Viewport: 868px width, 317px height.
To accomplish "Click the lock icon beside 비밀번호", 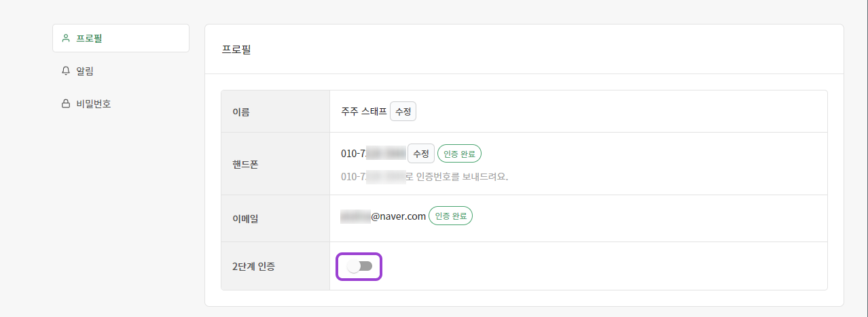I will 66,104.
